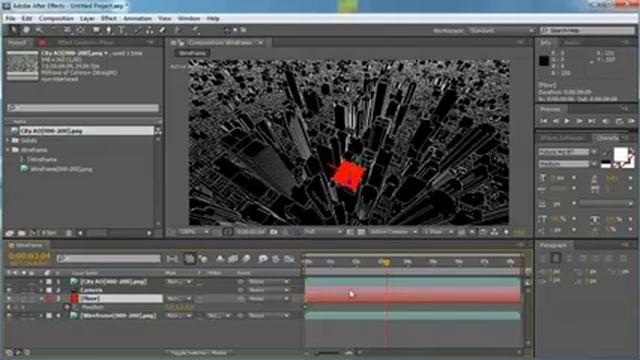Jump to first frame in Preview panel
640x360 pixels.
pos(544,121)
